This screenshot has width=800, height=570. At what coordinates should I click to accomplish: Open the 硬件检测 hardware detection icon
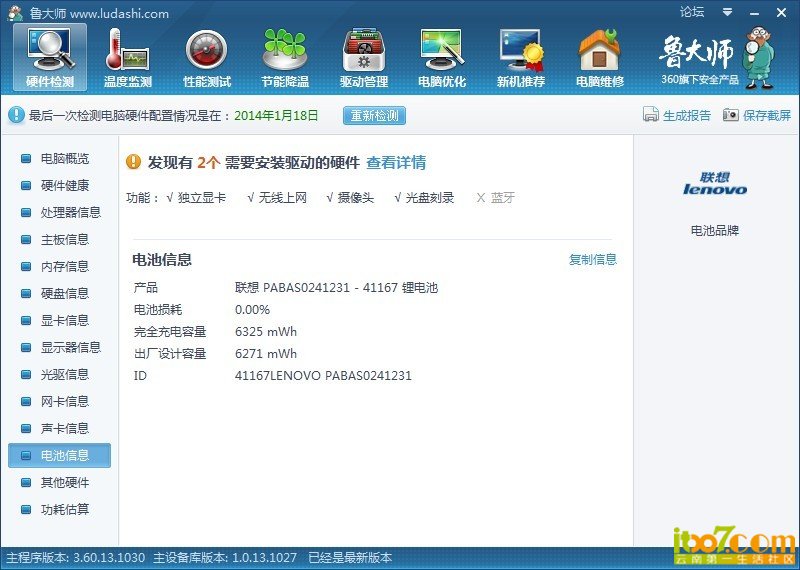click(50, 58)
